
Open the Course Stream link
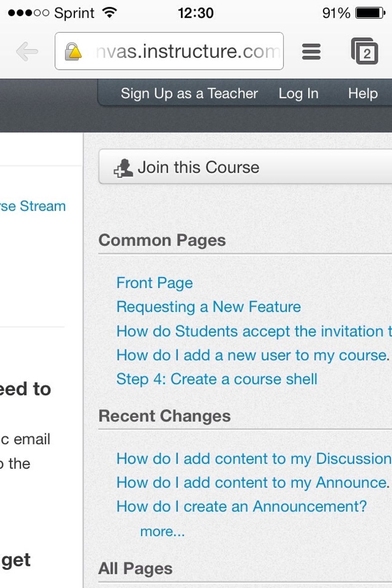(x=33, y=206)
